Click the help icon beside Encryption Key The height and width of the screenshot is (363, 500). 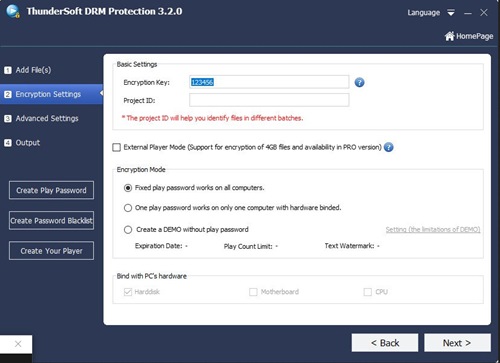point(359,82)
